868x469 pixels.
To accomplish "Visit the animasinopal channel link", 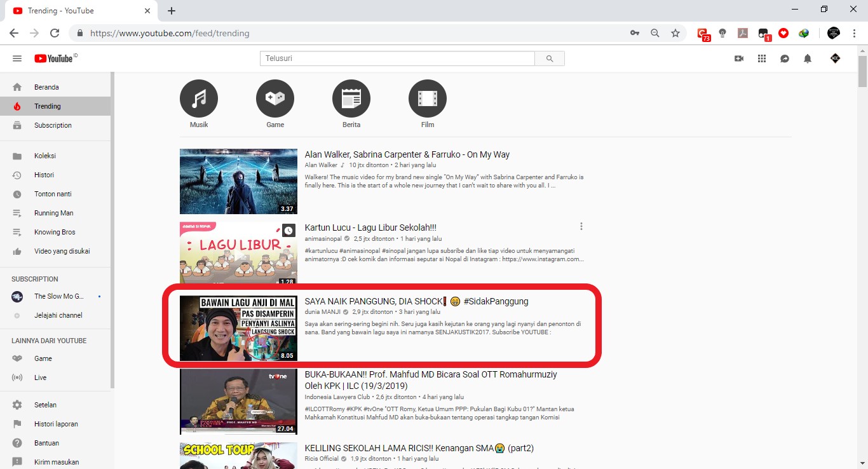I will click(323, 239).
